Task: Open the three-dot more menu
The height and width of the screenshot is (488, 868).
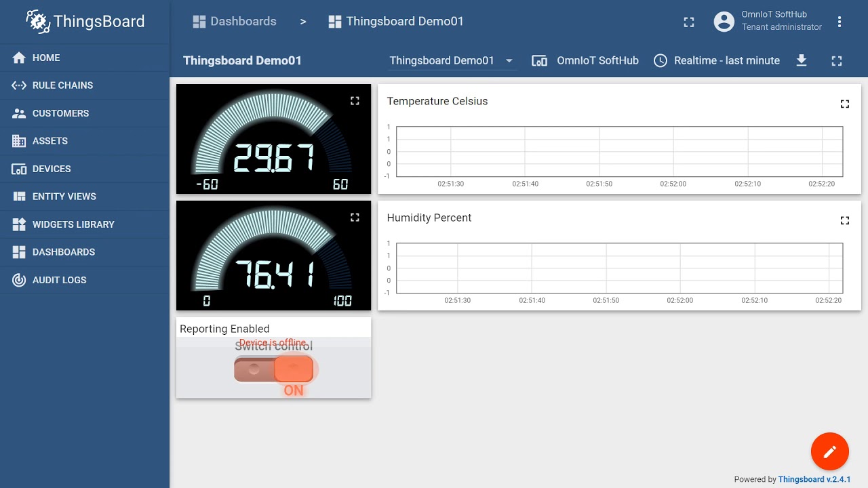Action: [x=840, y=22]
